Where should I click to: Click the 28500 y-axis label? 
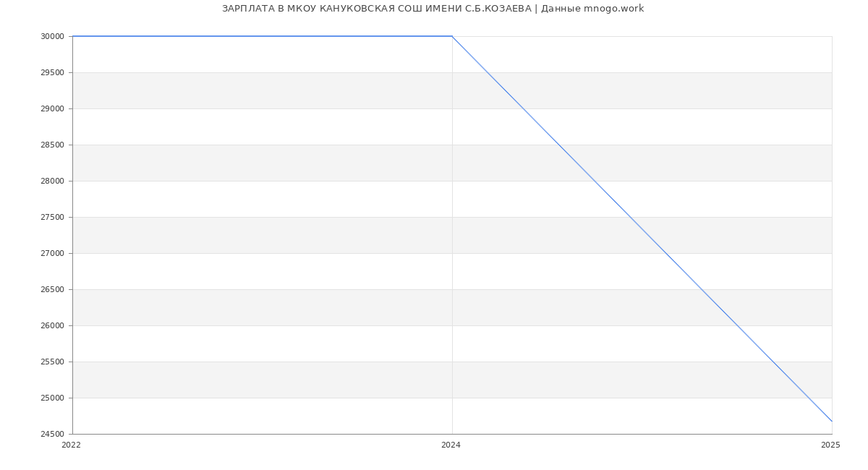[53, 145]
